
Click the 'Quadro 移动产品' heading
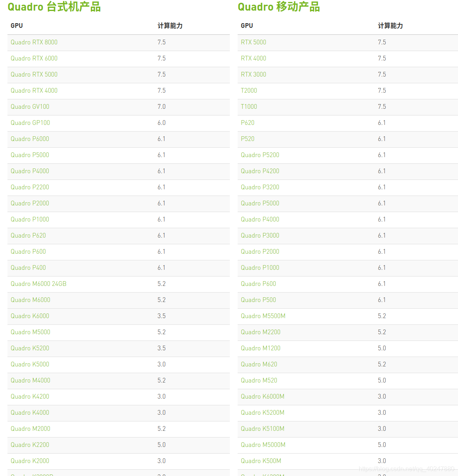point(279,7)
